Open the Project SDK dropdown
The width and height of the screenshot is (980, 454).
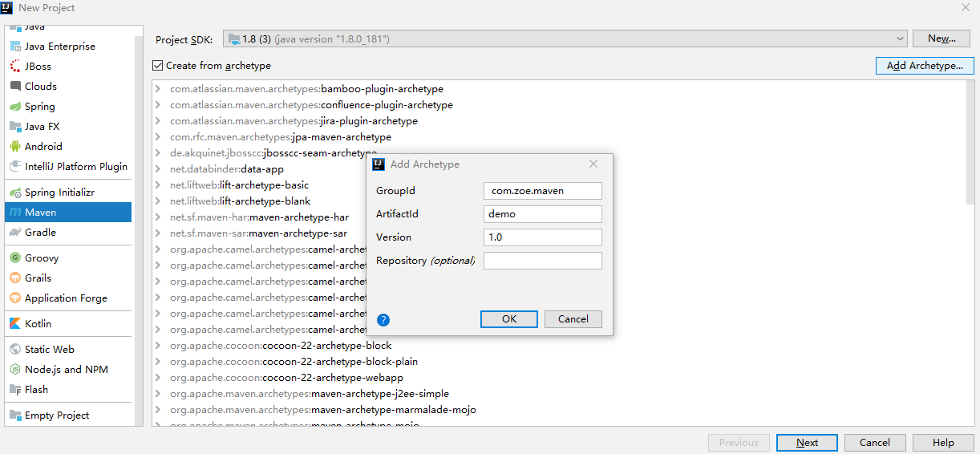pos(565,39)
